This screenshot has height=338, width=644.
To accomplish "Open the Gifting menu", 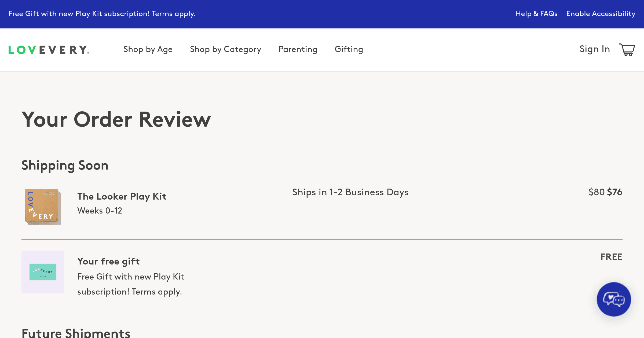I will tap(349, 50).
